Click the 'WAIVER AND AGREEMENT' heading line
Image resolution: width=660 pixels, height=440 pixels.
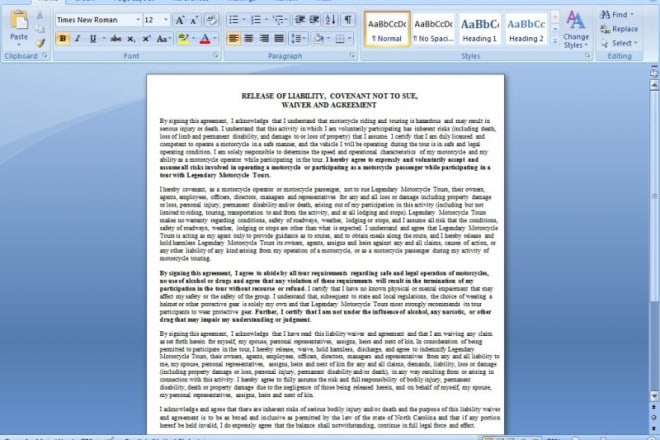pyautogui.click(x=329, y=105)
